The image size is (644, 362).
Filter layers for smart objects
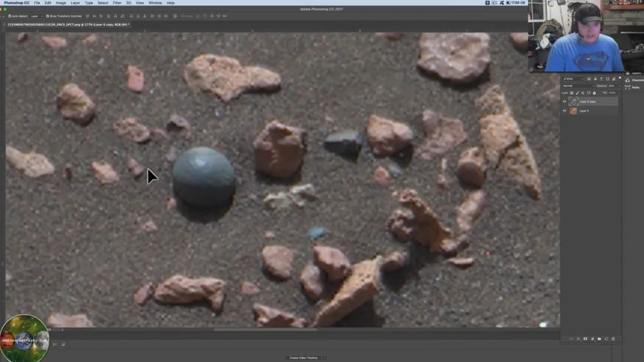point(614,78)
